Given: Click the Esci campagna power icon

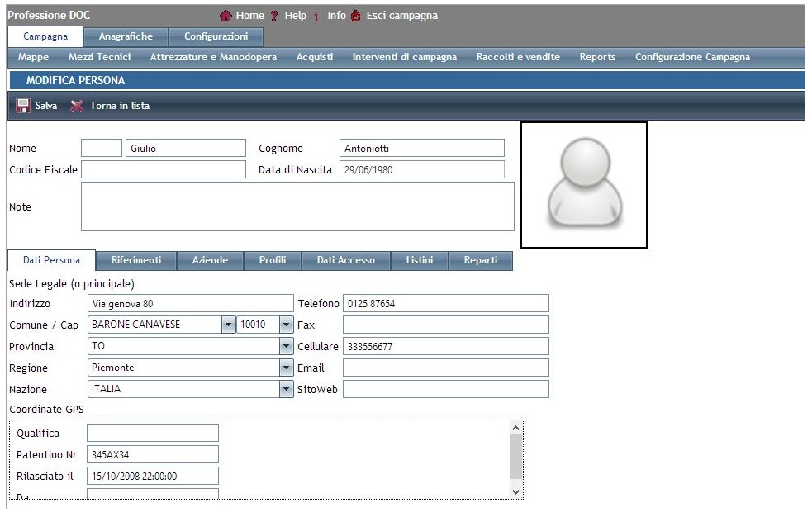Looking at the screenshot, I should pyautogui.click(x=356, y=16).
